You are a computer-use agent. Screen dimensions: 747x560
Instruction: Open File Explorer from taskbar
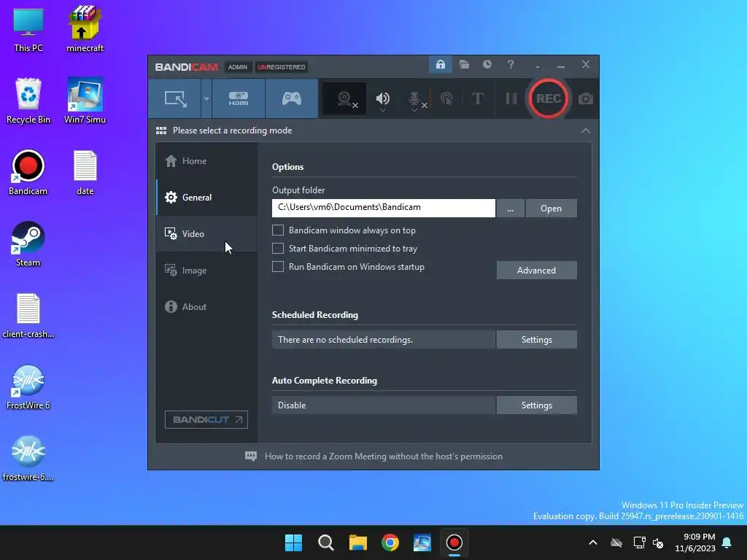[357, 542]
